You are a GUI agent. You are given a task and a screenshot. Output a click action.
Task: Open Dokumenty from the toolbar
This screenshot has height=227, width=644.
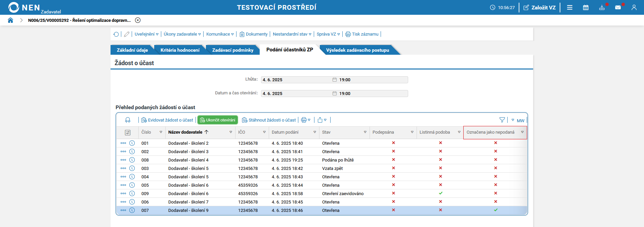click(x=254, y=34)
